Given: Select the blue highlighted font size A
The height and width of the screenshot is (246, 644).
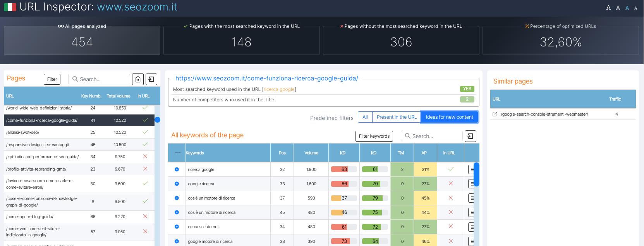Looking at the screenshot, I should 627,8.
